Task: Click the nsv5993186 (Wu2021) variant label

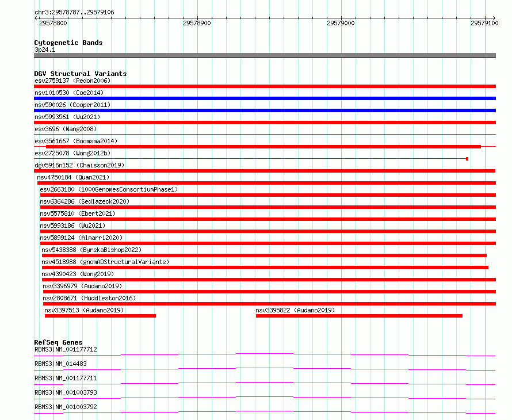Action: click(72, 226)
